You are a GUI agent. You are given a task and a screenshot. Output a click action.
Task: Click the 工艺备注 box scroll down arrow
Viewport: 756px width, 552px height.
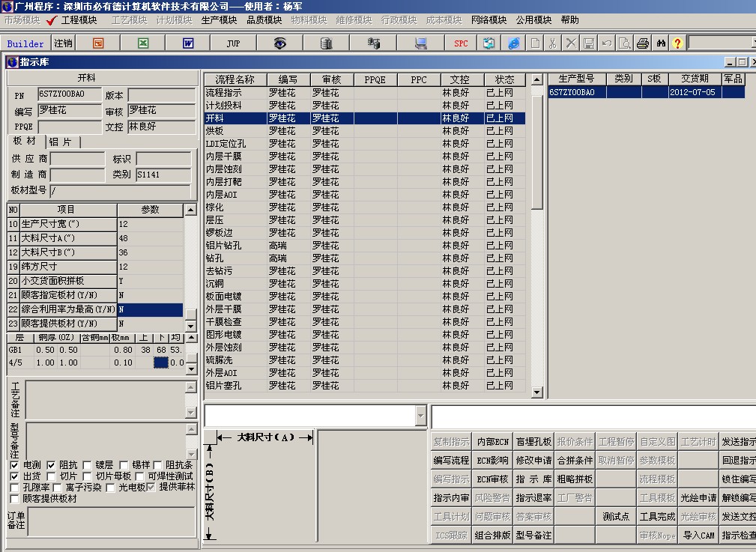click(x=191, y=413)
